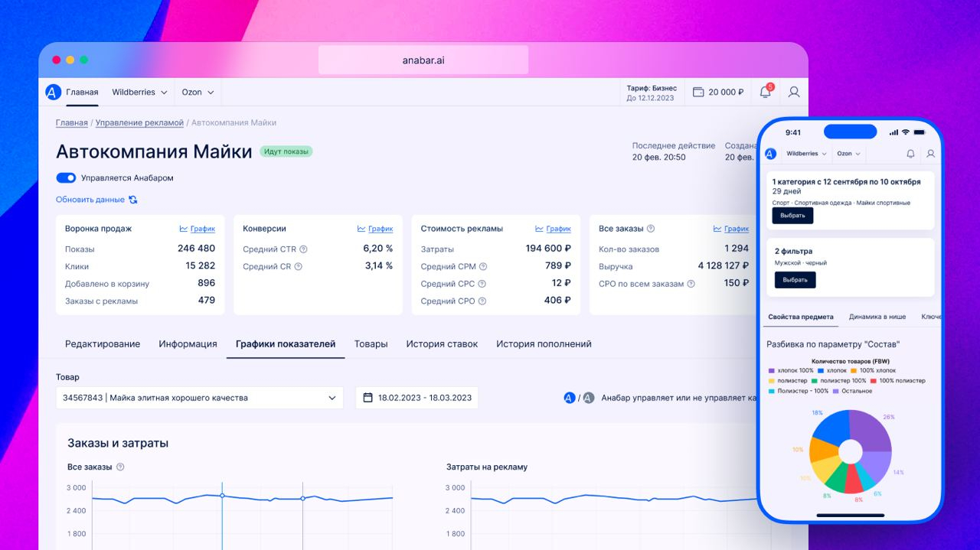980x550 pixels.
Task: Click the Выручка value 4 128 127 ₽
Action: click(x=724, y=265)
